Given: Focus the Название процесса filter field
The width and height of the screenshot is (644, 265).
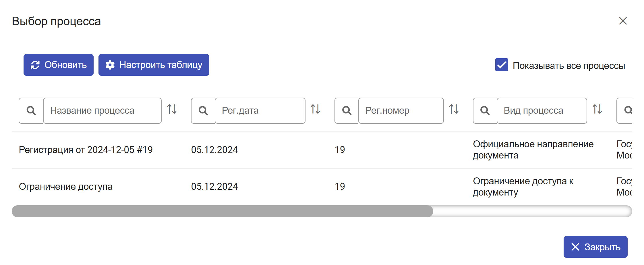Looking at the screenshot, I should tap(102, 111).
